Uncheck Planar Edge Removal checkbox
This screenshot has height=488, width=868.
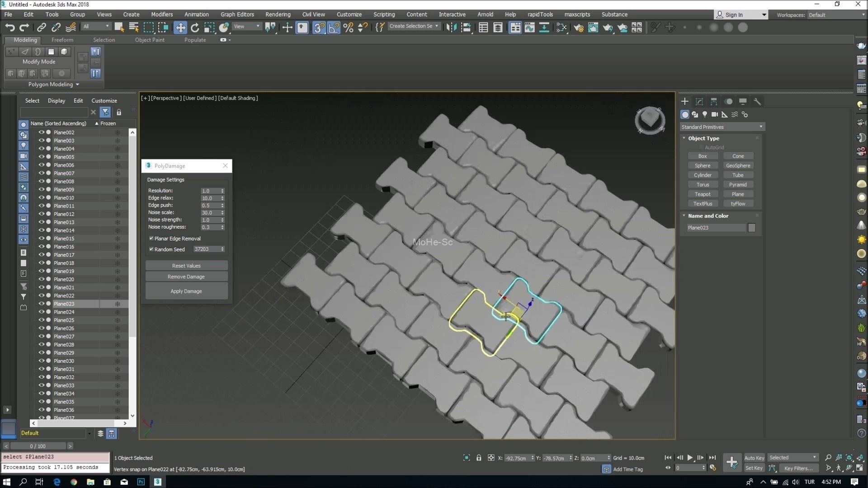click(151, 238)
